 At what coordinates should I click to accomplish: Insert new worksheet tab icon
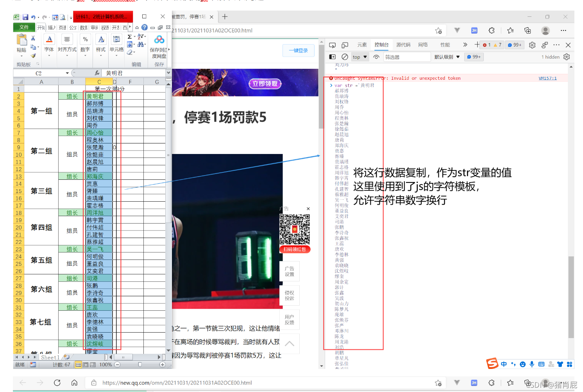click(67, 357)
